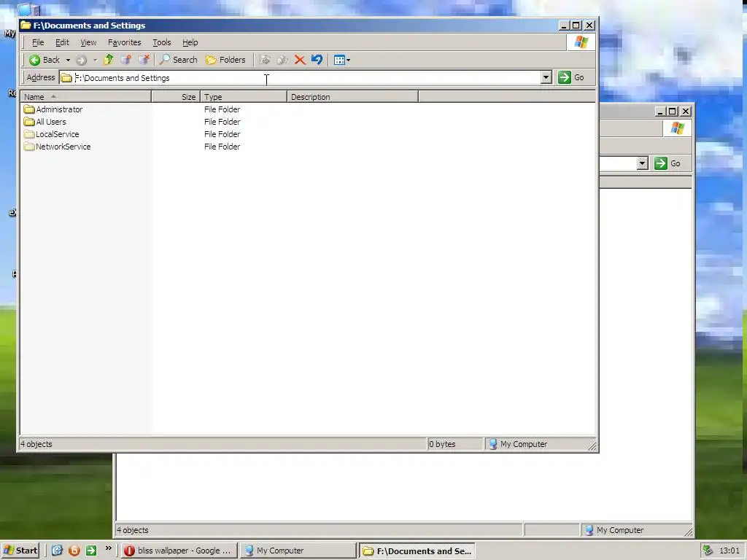
Task: Click Windows flag logo in background window
Action: pos(677,128)
